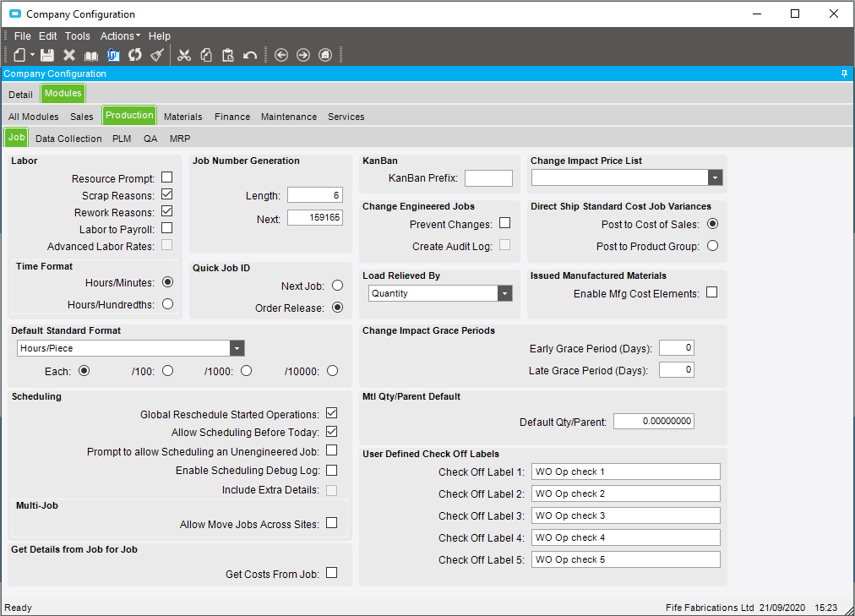Click the Delete X toolbar icon

click(x=69, y=55)
